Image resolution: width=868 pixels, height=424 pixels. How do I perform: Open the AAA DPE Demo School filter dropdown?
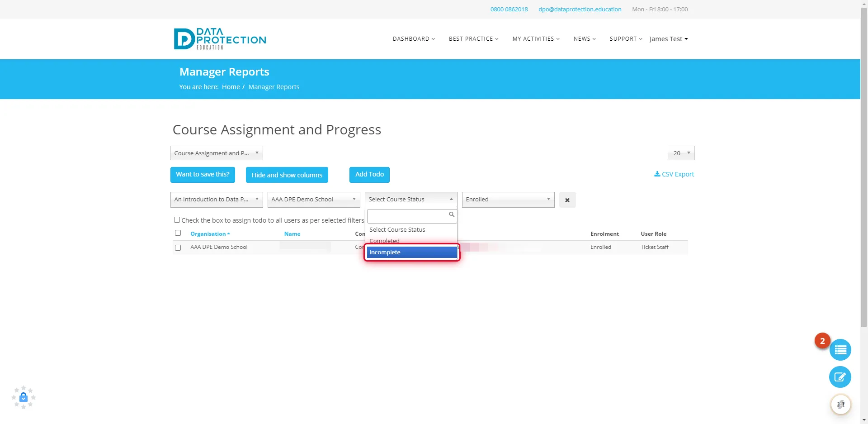[314, 200]
